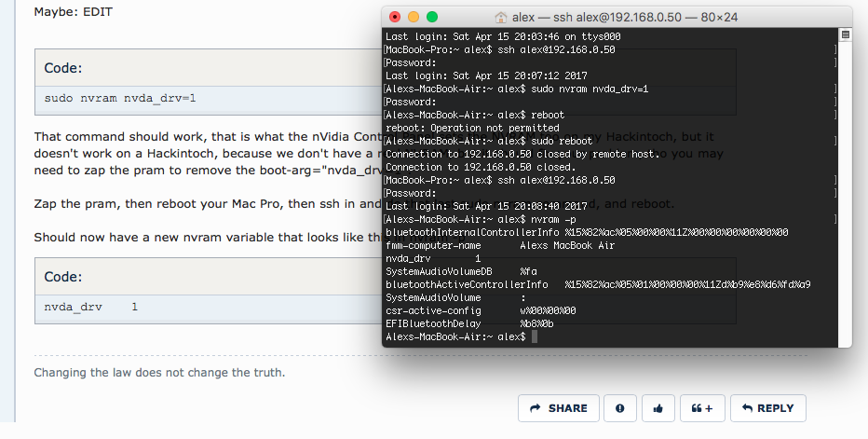
Task: Click the Share post button
Action: pyautogui.click(x=559, y=408)
